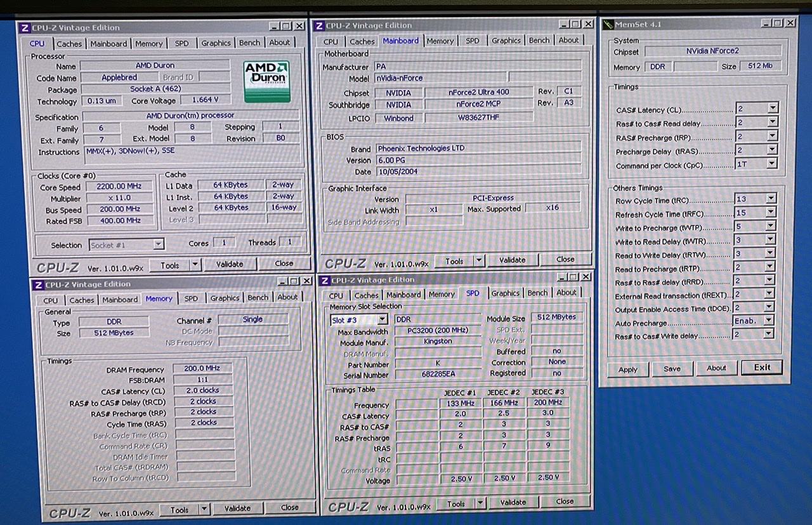This screenshot has width=812, height=525.
Task: Click Close button in the CPU window
Action: (x=284, y=263)
